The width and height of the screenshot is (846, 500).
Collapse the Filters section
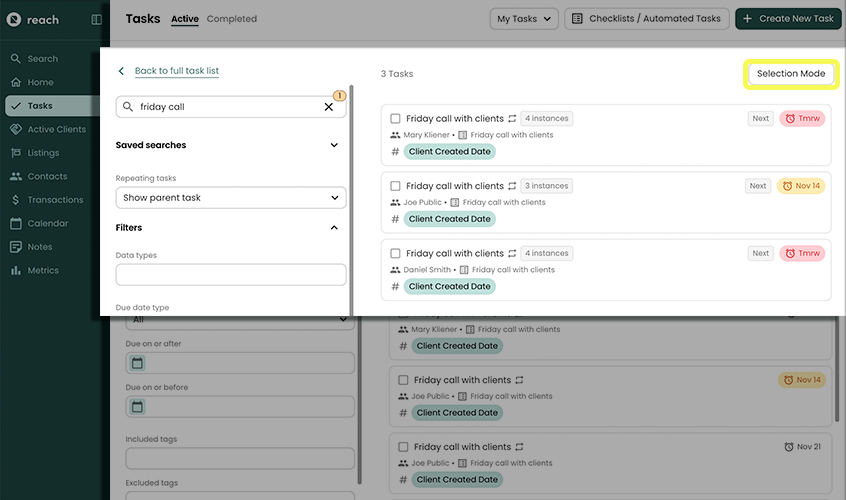pyautogui.click(x=334, y=228)
